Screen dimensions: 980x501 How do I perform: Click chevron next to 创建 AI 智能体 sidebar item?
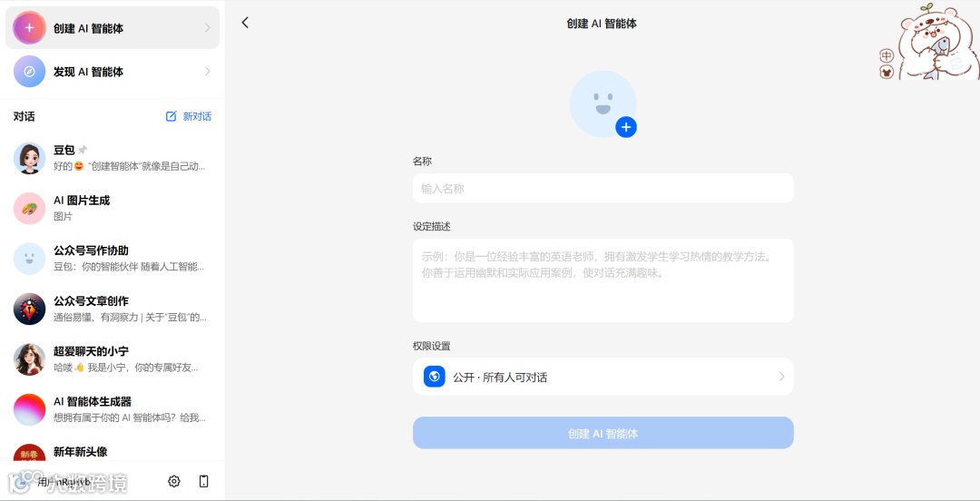(208, 27)
